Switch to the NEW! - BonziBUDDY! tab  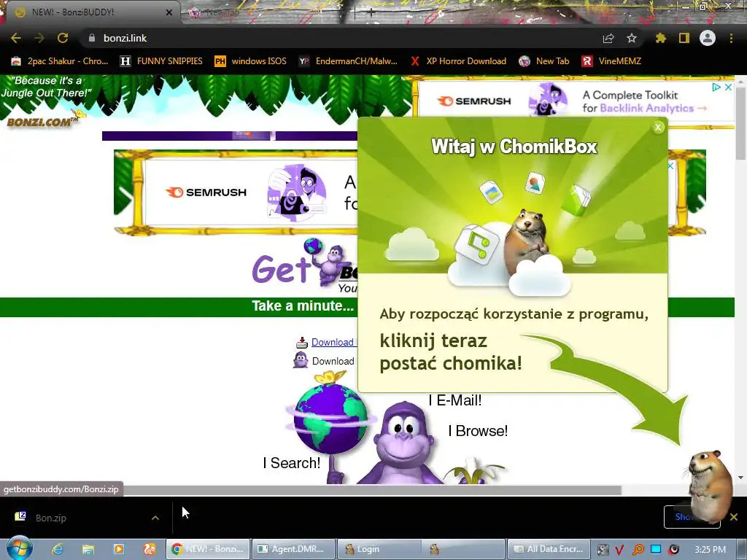coord(90,12)
